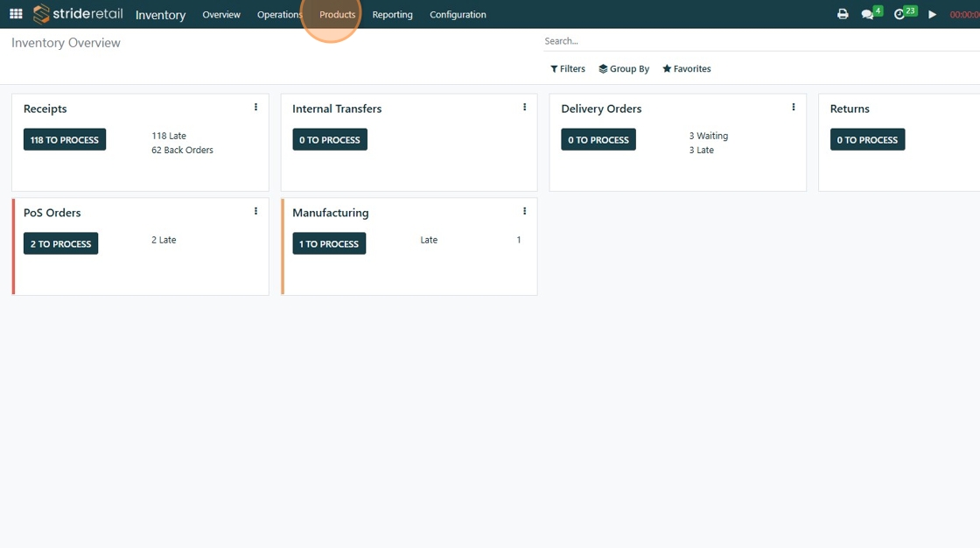Click the PoS Orders card title
Viewport: 980px width, 548px height.
coord(52,213)
